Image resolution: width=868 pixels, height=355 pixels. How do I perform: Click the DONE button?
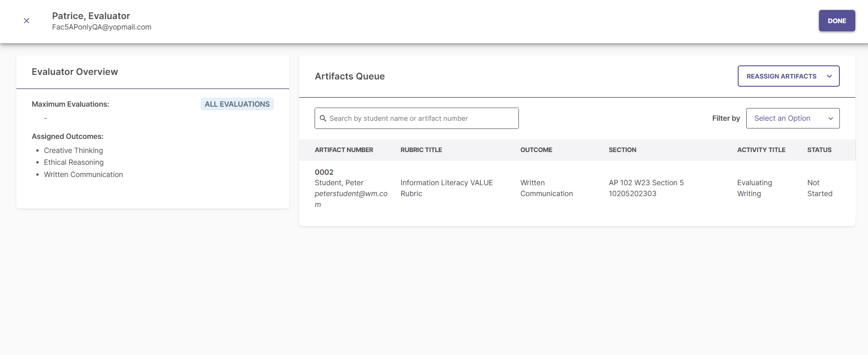click(837, 21)
